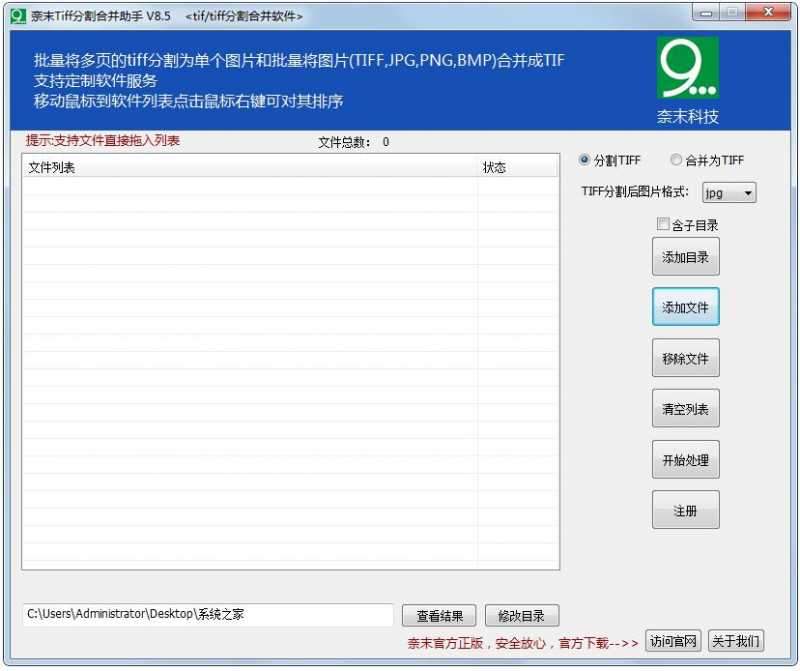The image size is (800, 671).
Task: Click the output path input field
Action: 200,615
